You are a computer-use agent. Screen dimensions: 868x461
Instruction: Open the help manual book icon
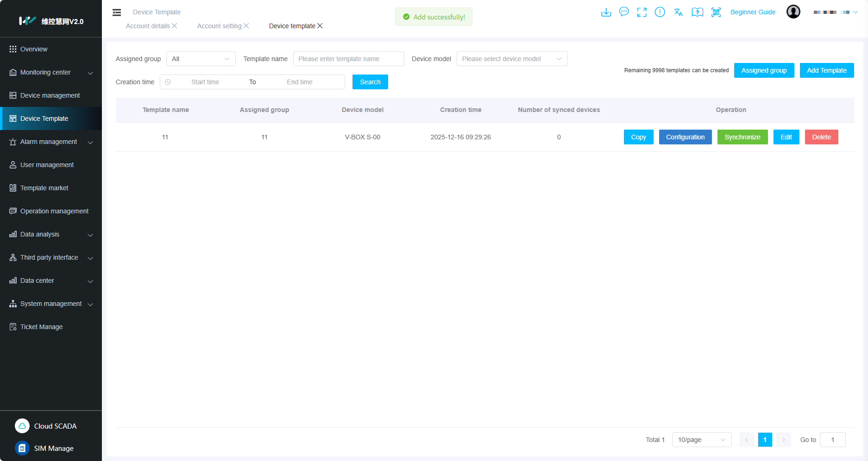[x=697, y=12]
